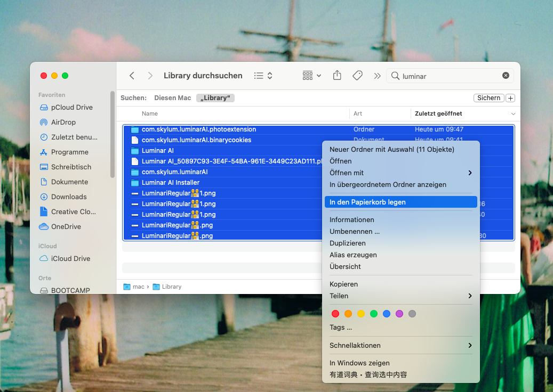Choose In Windows zeigen
The height and width of the screenshot is (392, 553).
tap(400, 363)
